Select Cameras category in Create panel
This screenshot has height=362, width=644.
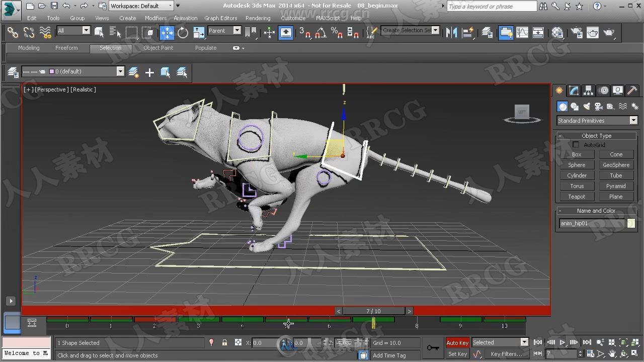pos(598,107)
